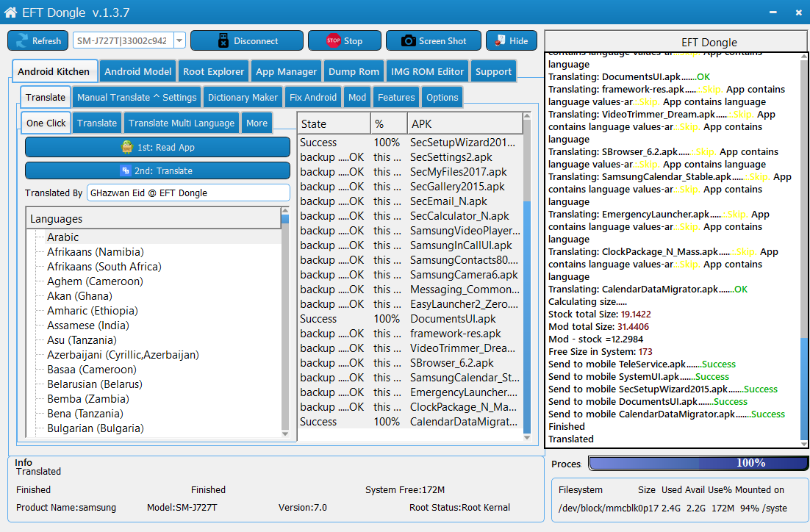Click the red Stop sign icon
The image size is (810, 532).
(x=333, y=40)
